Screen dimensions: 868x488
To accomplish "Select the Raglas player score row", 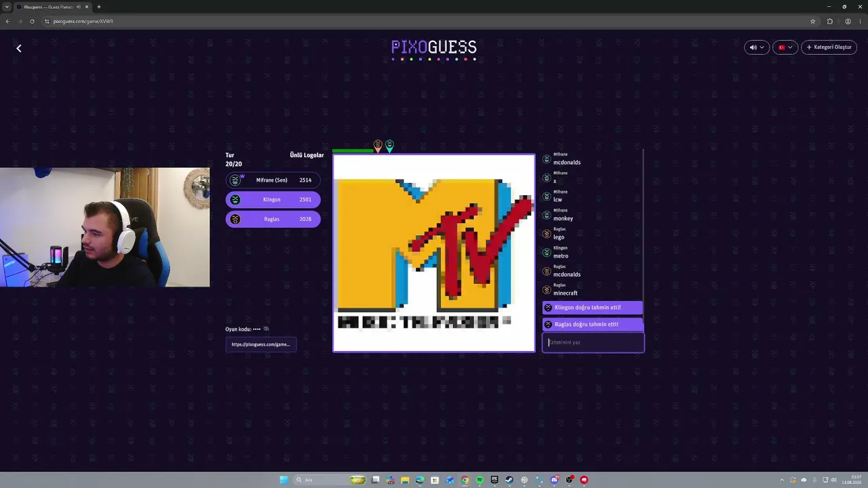I will [x=273, y=220].
